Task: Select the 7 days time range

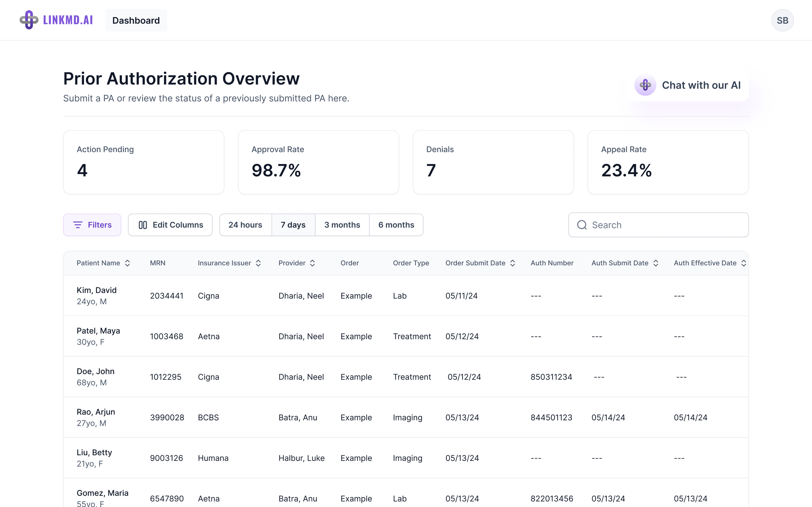Action: (293, 225)
